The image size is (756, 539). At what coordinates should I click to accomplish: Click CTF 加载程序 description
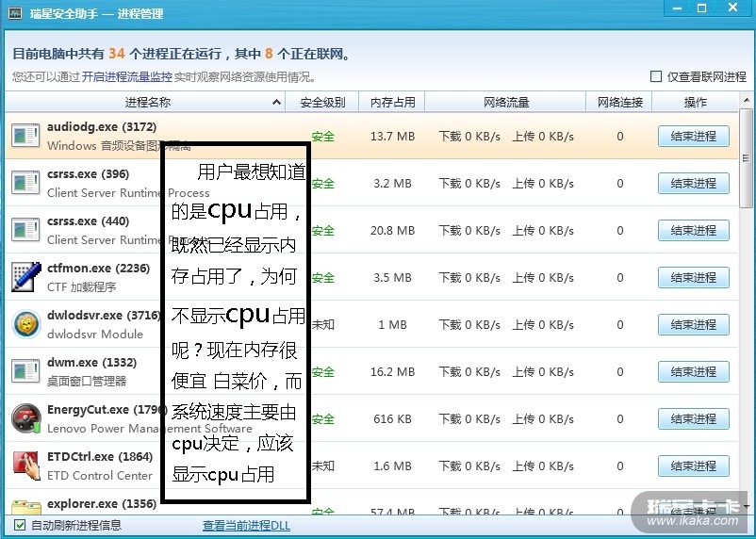point(81,287)
